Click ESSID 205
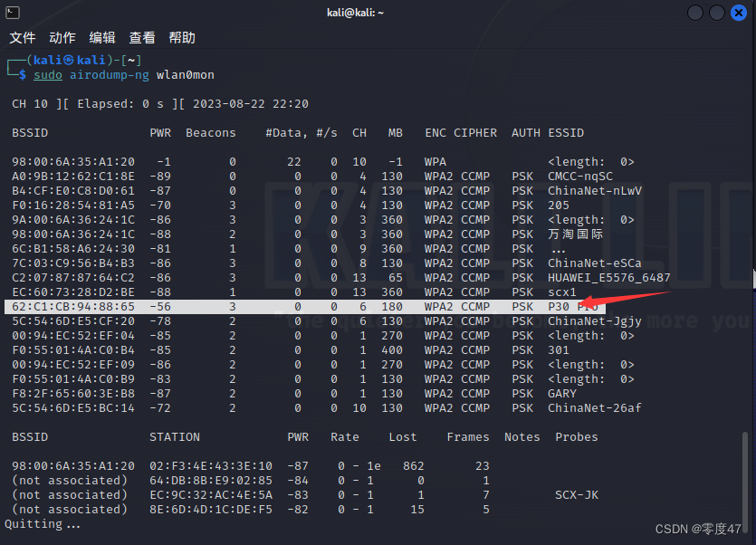 pos(559,205)
